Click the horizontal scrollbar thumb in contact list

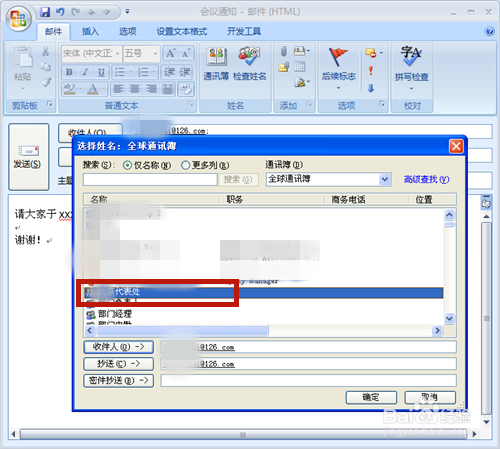coord(182,330)
